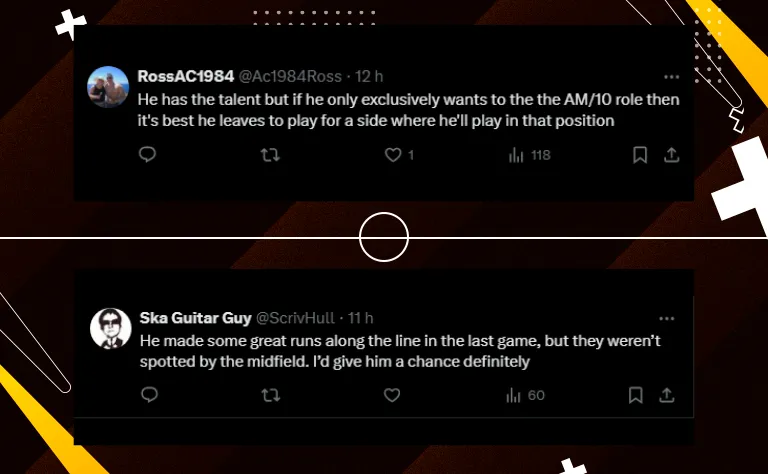Like Ska Guitar Guy's tweet
This screenshot has height=474, width=768.
click(392, 395)
